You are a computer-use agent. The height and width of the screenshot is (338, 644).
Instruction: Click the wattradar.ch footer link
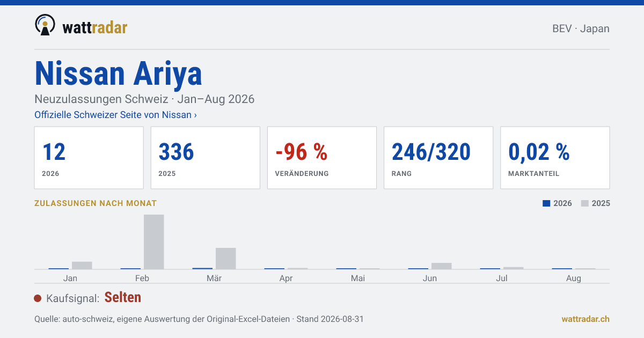click(586, 319)
